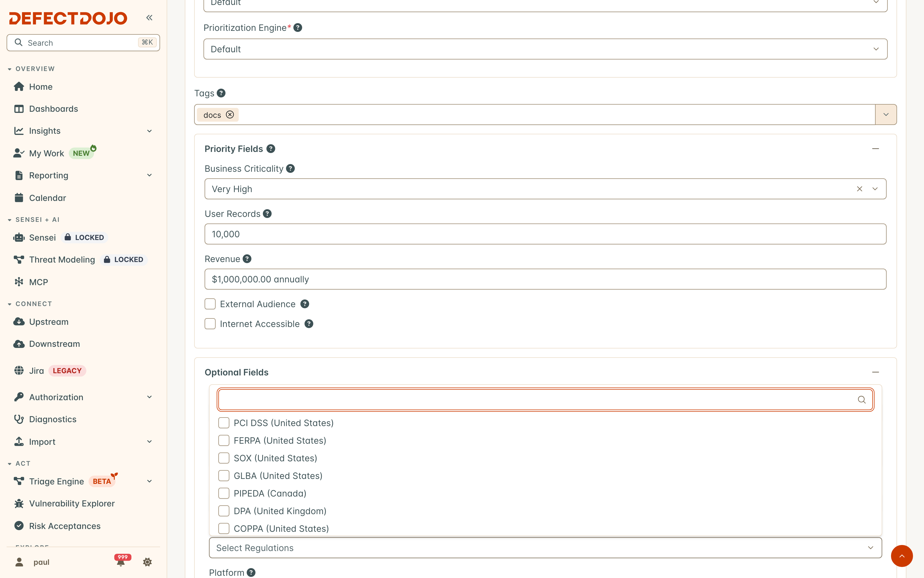Remove the docs tag
The height and width of the screenshot is (578, 924).
[230, 115]
